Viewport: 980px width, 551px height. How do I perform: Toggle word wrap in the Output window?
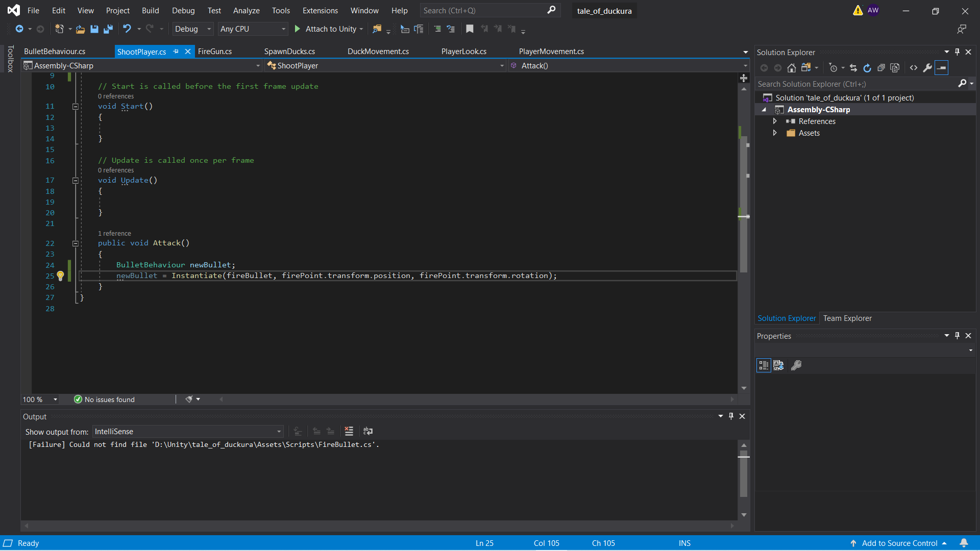click(367, 431)
